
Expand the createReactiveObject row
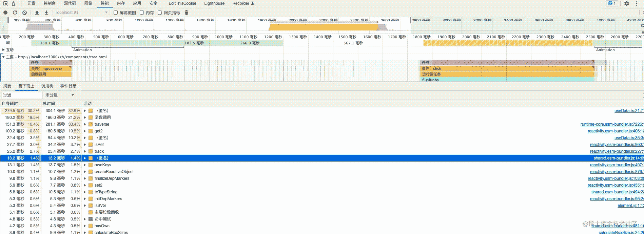[85, 172]
